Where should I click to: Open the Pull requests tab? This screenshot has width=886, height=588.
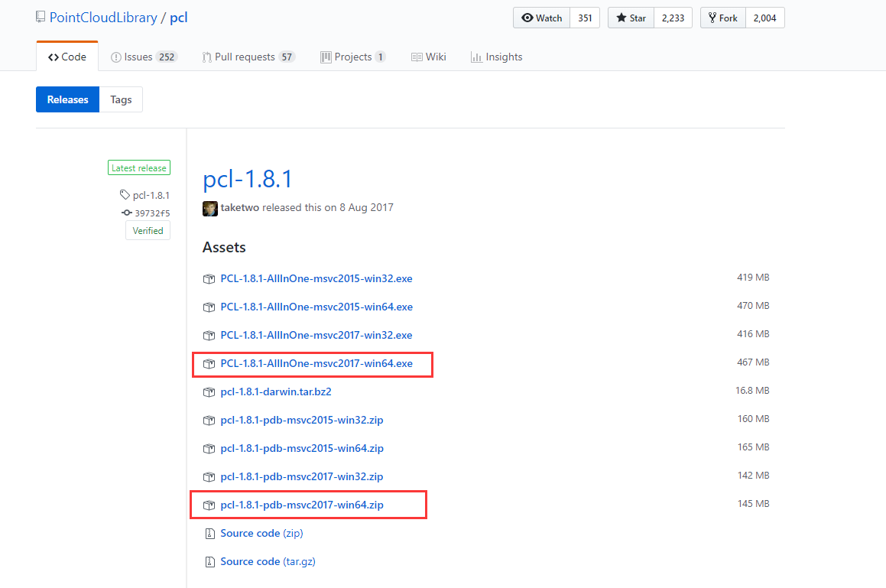tap(248, 57)
